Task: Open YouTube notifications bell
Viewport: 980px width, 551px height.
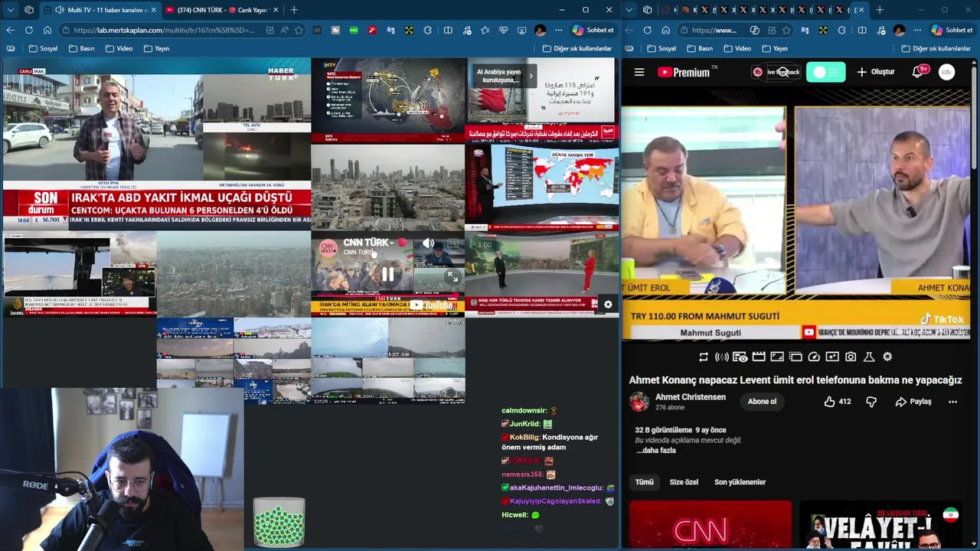Action: click(918, 72)
